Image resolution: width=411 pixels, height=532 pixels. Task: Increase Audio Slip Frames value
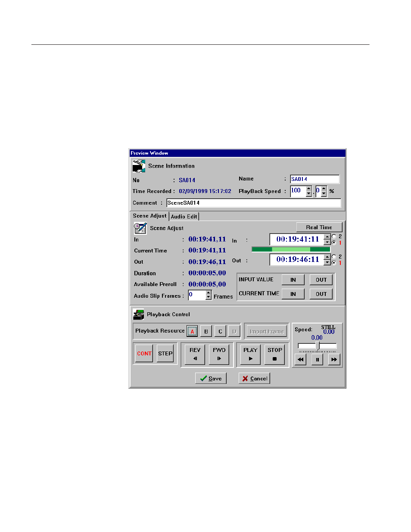(x=209, y=292)
